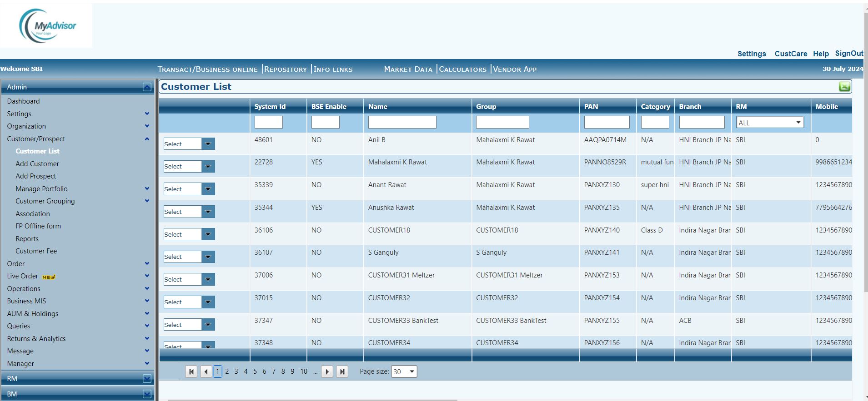Expand the RM panel section
868x401 pixels.
pyautogui.click(x=147, y=378)
